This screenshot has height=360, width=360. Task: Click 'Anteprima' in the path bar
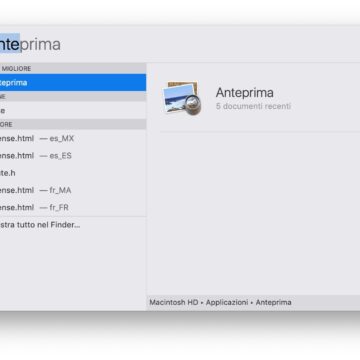pyautogui.click(x=274, y=302)
